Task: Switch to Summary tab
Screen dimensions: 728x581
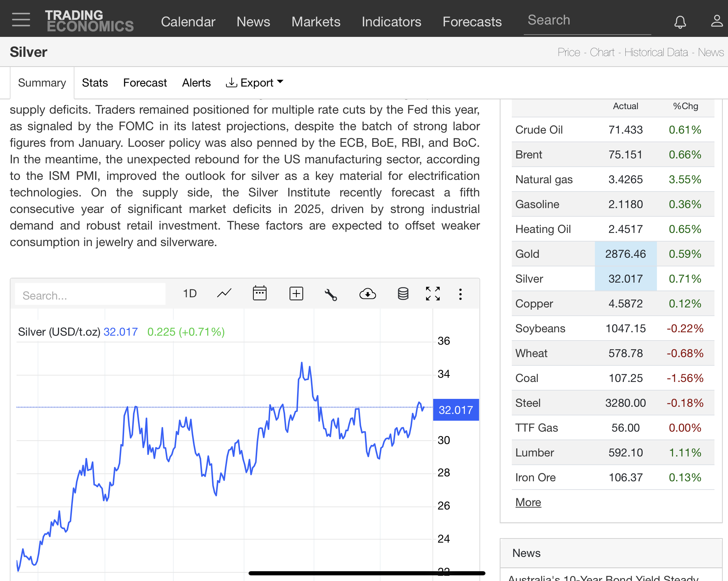Action: tap(42, 83)
